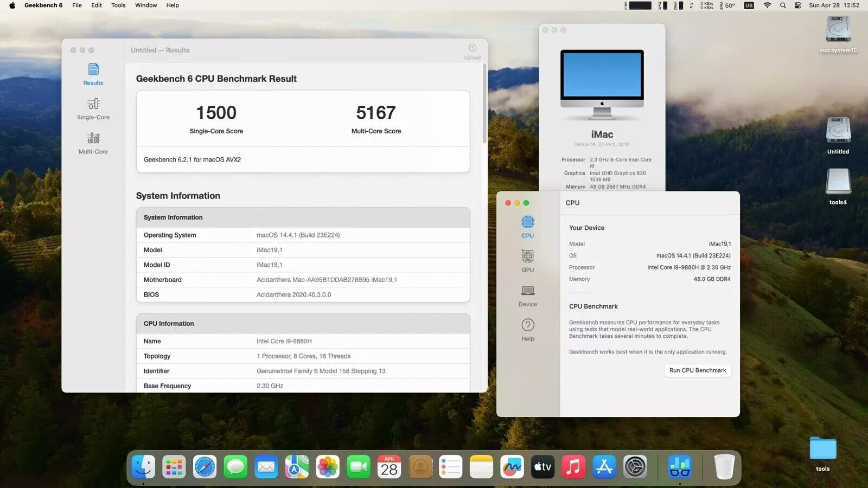868x488 pixels.
Task: Open Spotlight search in the menu bar
Action: (x=783, y=5)
